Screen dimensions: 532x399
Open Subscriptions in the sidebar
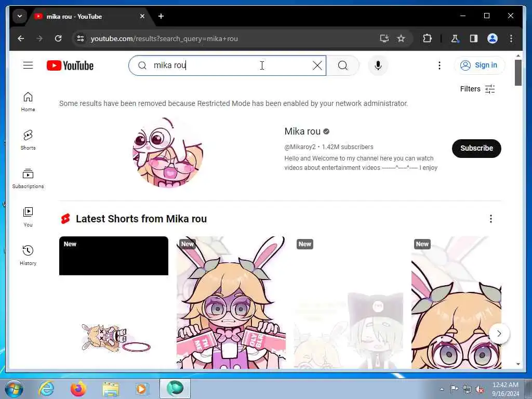pyautogui.click(x=28, y=179)
